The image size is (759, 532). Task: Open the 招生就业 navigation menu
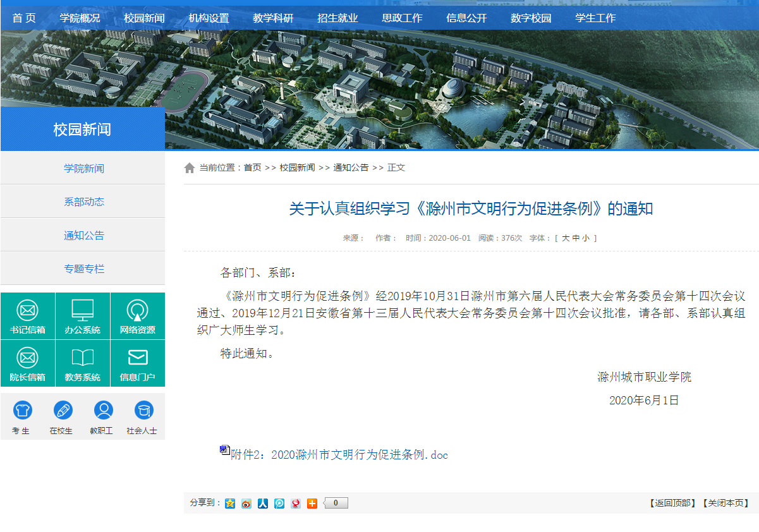tap(337, 18)
